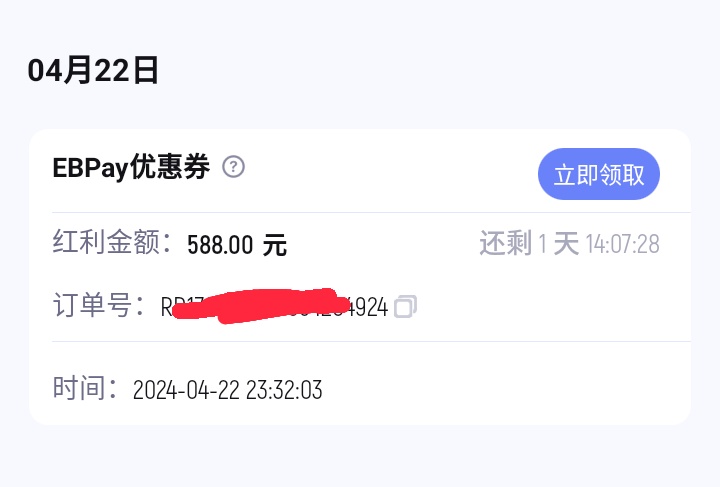Copy the order number with copy icon

pos(405,306)
